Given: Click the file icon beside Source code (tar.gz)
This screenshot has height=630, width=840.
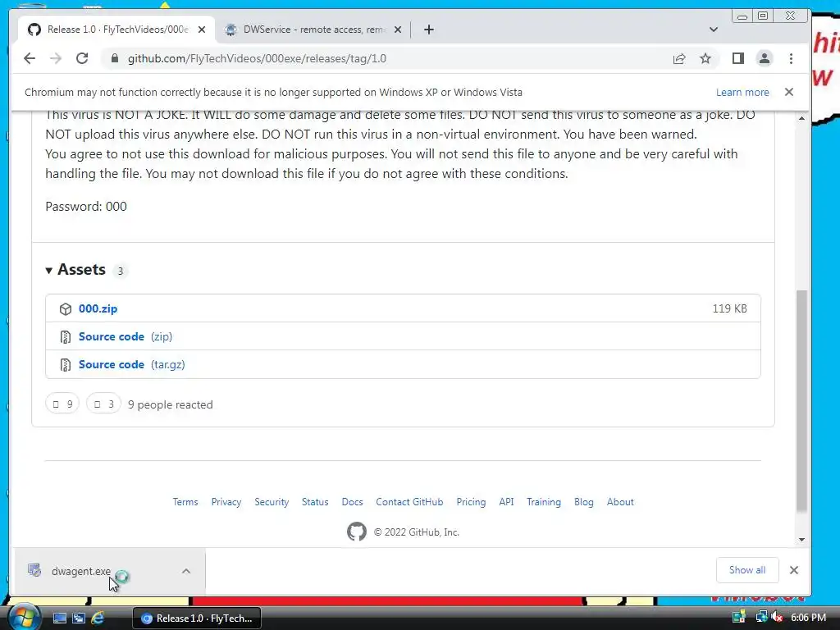Looking at the screenshot, I should pos(66,365).
